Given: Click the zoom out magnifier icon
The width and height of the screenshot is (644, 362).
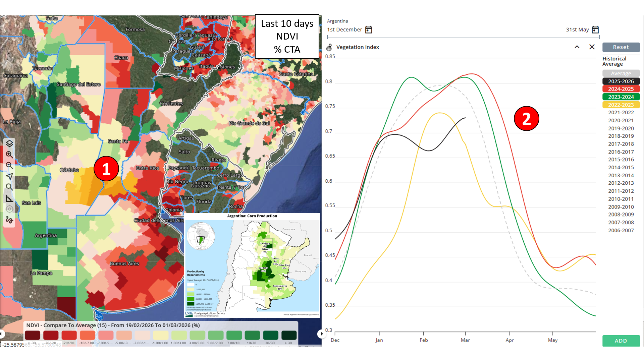Looking at the screenshot, I should click(9, 166).
